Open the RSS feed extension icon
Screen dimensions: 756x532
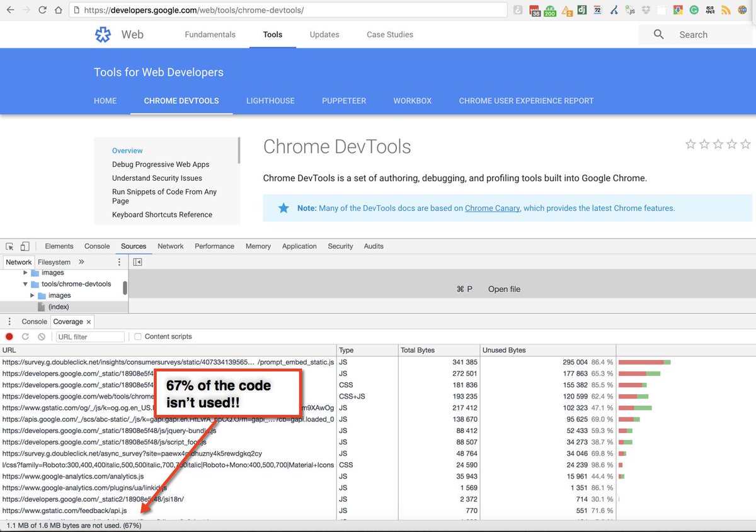[x=726, y=10]
